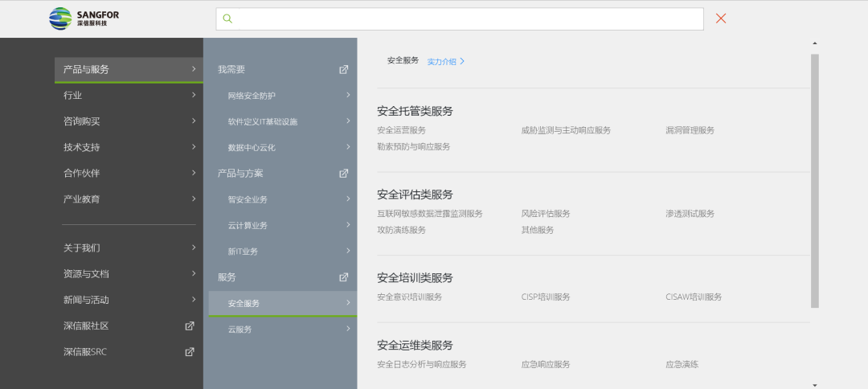Open external link icon beside 深信服SRC
This screenshot has width=868, height=389.
click(190, 352)
